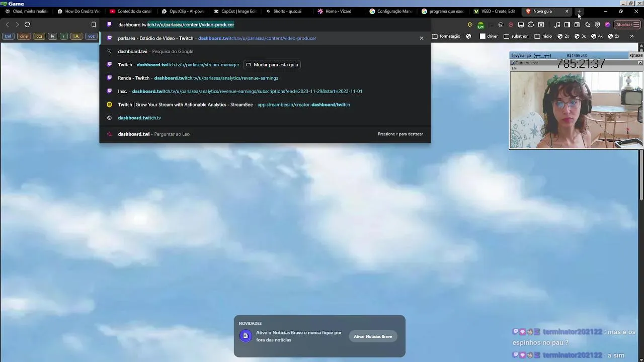The height and width of the screenshot is (362, 644).
Task: Open a new tab with plus button
Action: 579,11
